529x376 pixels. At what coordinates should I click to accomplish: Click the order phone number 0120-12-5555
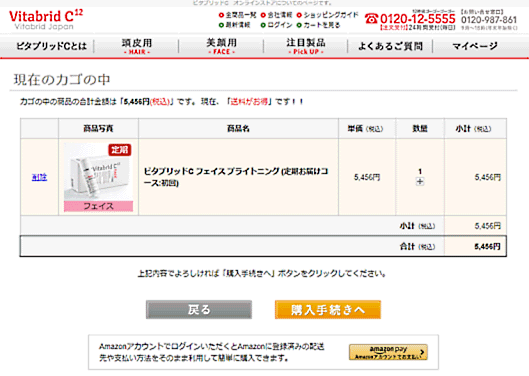click(x=418, y=19)
